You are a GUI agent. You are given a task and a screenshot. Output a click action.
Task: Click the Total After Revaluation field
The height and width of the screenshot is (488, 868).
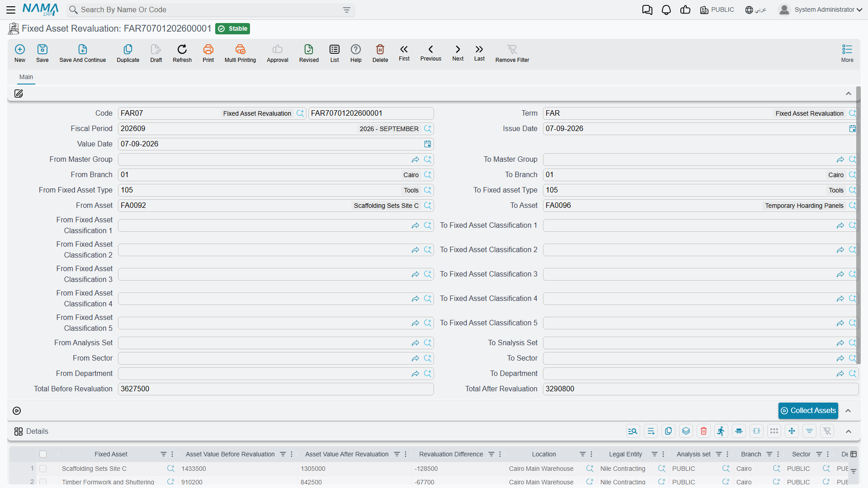pyautogui.click(x=701, y=389)
